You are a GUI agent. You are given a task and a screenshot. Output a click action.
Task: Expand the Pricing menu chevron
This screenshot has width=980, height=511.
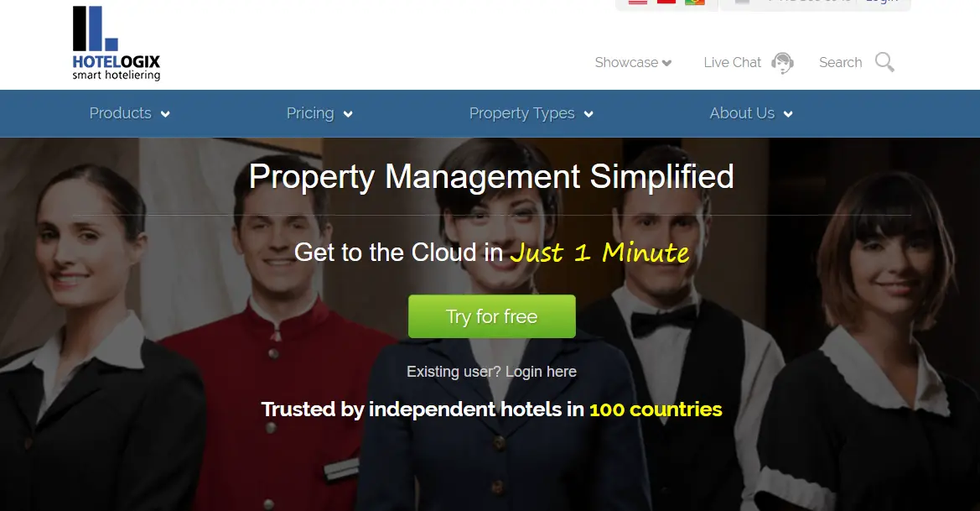(348, 114)
